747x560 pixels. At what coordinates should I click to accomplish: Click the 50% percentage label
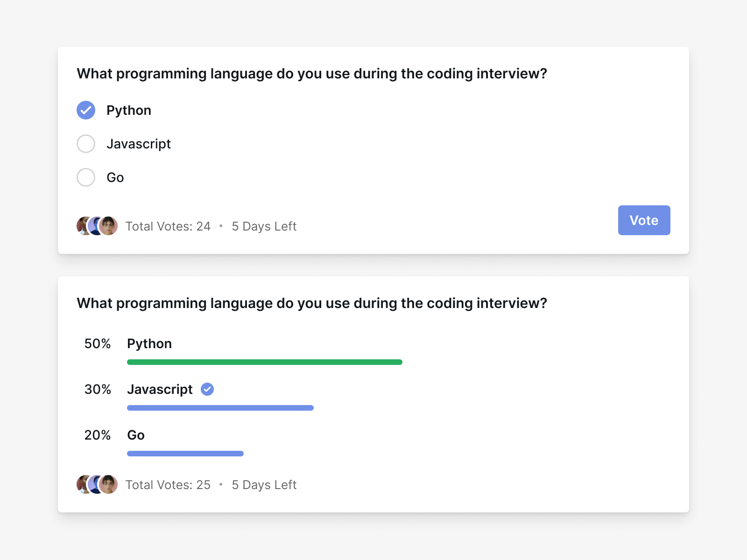tap(98, 344)
